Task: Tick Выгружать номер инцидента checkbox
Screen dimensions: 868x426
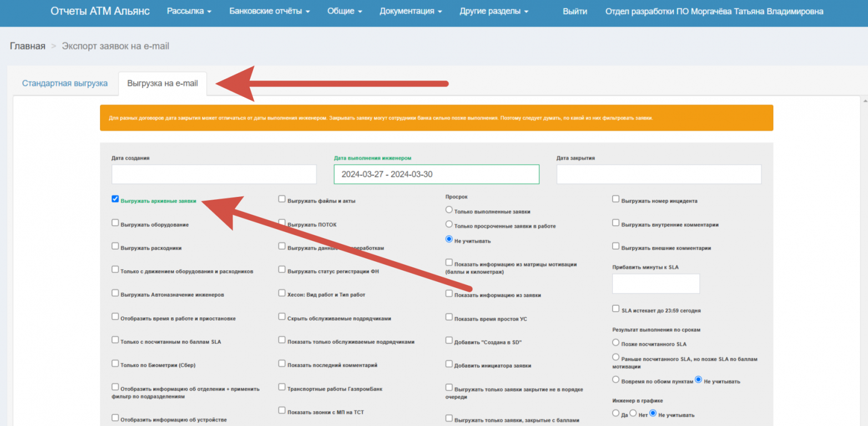Action: coord(616,199)
